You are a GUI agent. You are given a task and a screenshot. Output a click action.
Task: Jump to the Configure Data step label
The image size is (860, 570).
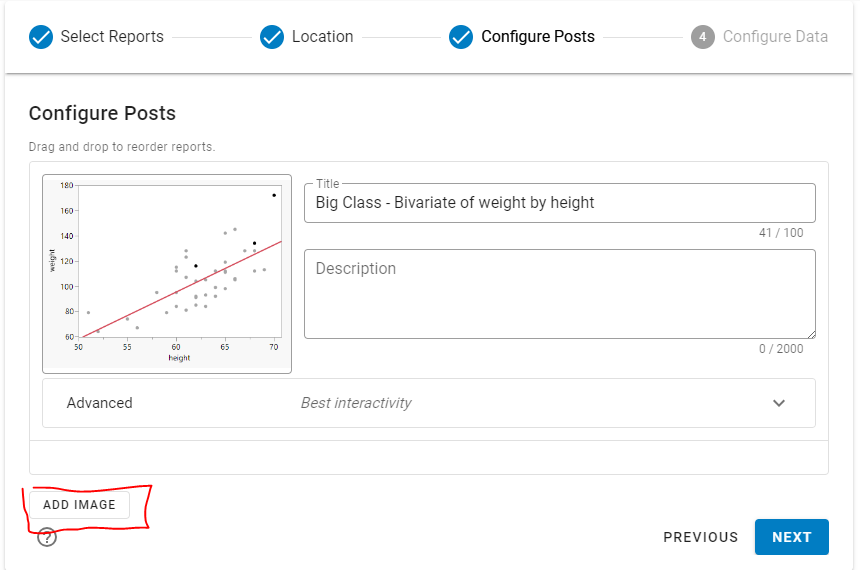point(775,37)
